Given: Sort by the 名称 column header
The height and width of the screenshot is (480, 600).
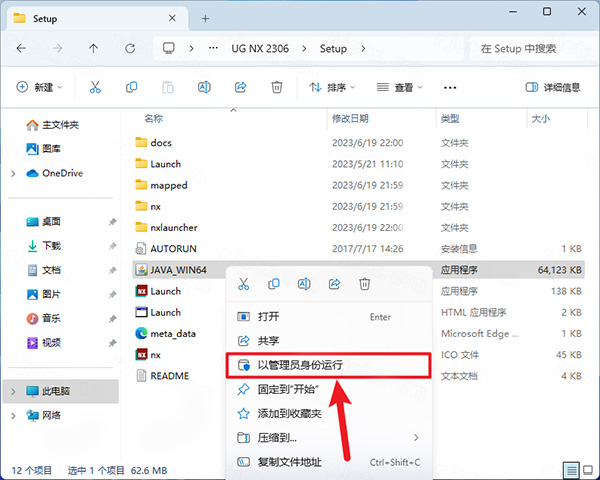Looking at the screenshot, I should [153, 119].
